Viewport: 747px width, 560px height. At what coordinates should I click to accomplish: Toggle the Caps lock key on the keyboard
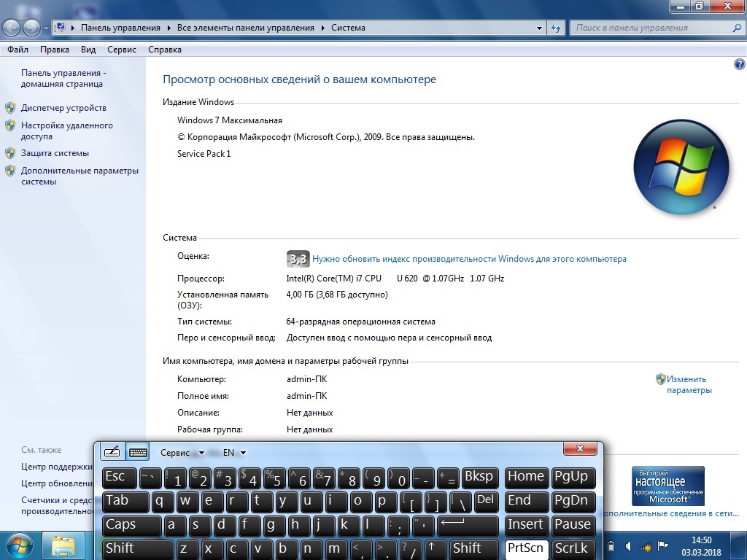click(x=131, y=526)
